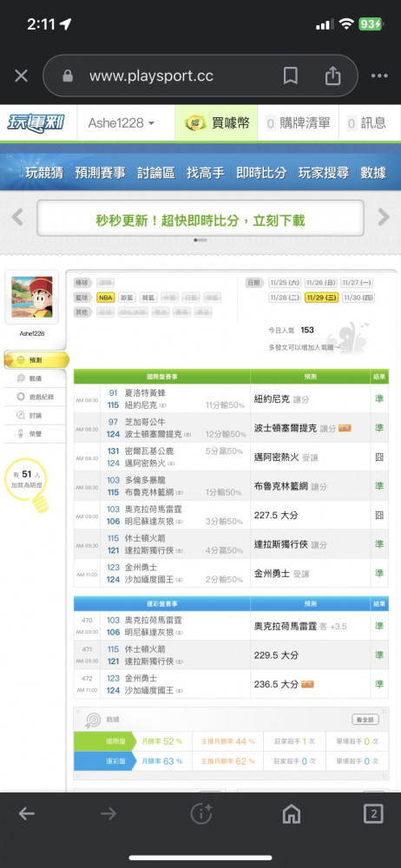Choose date 11/27 (一)
This screenshot has width=401, height=868.
click(x=358, y=282)
